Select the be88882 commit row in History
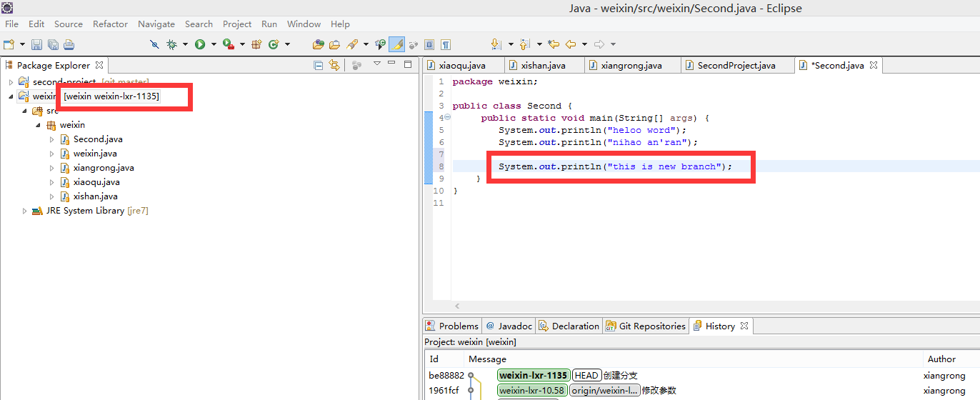The height and width of the screenshot is (400, 980). point(643,375)
